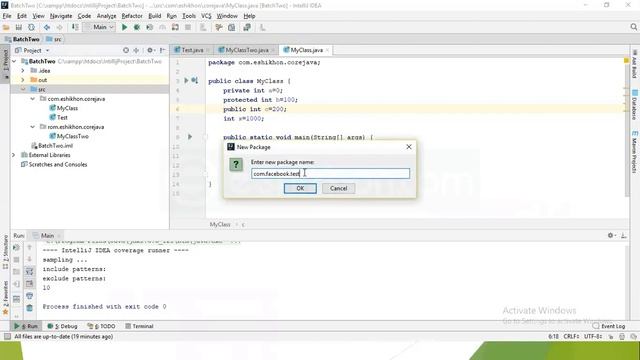
Task: Toggle soft-wrap in Run console
Action: (x=29, y=271)
